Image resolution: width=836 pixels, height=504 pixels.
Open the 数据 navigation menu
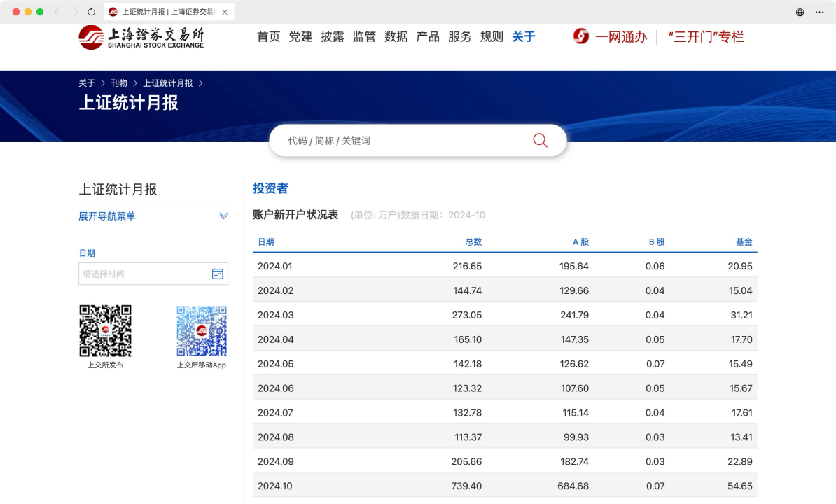[x=396, y=37]
